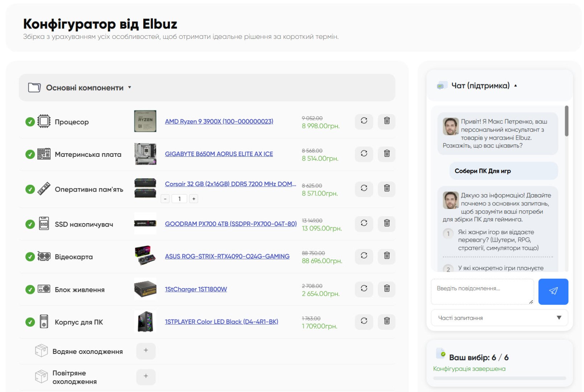The image size is (584, 392).
Task: Open 1StCharger 1ST1800W product link
Action: tap(196, 289)
